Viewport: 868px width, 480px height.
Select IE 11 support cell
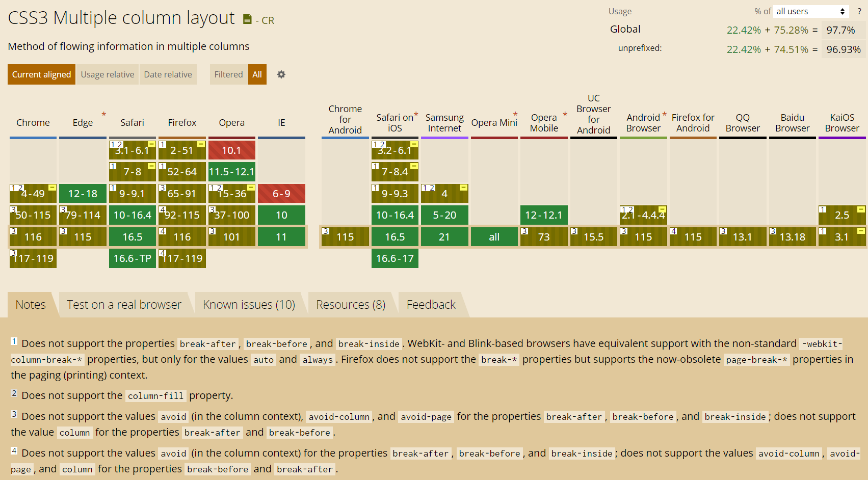point(281,237)
